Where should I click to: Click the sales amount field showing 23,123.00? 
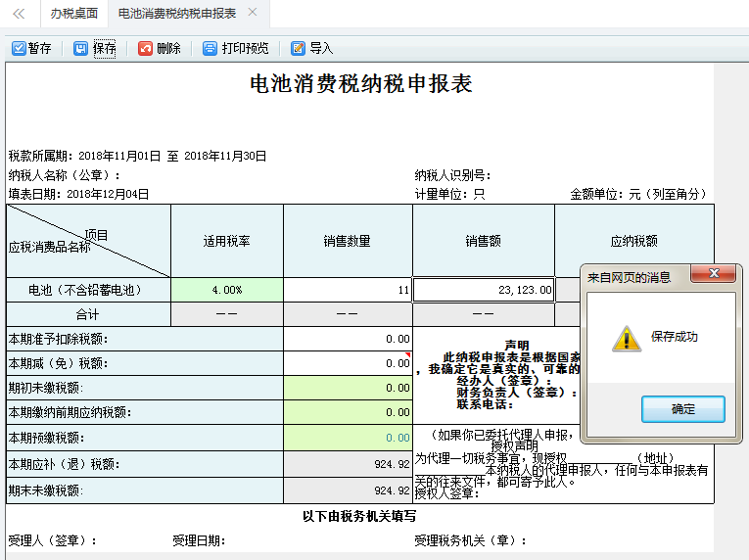[484, 290]
